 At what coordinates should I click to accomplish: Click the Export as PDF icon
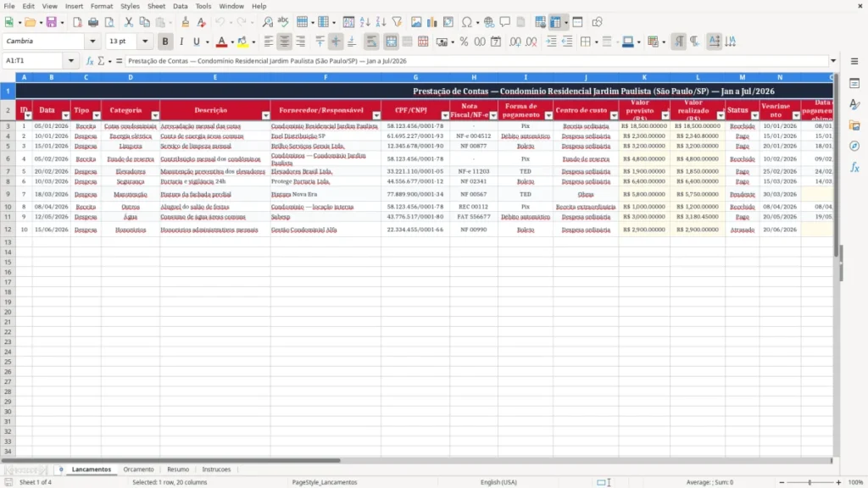(77, 22)
